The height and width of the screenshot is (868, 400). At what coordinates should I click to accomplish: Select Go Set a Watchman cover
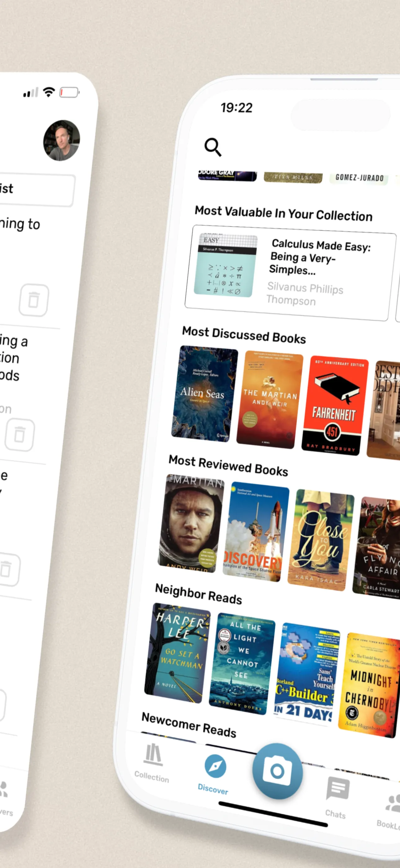(x=177, y=653)
